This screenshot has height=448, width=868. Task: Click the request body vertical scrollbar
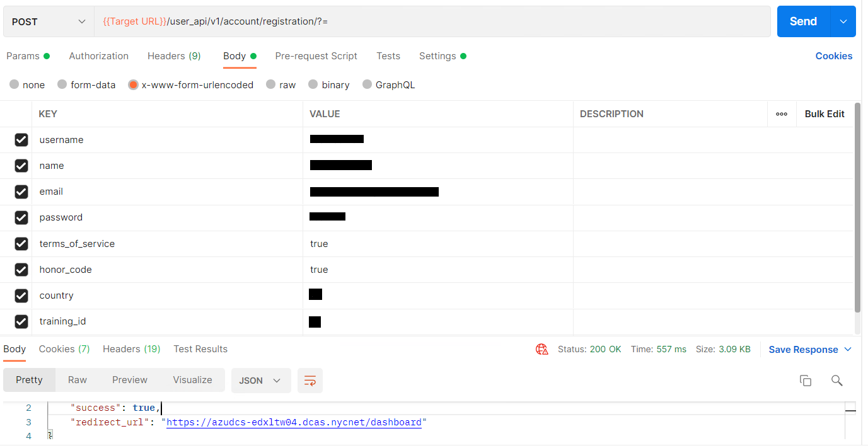(857, 208)
